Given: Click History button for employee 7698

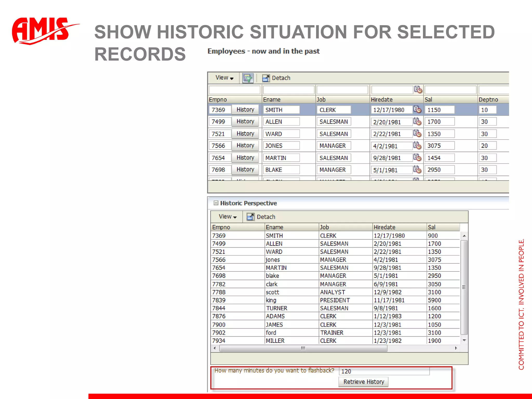Looking at the screenshot, I should click(x=245, y=169).
